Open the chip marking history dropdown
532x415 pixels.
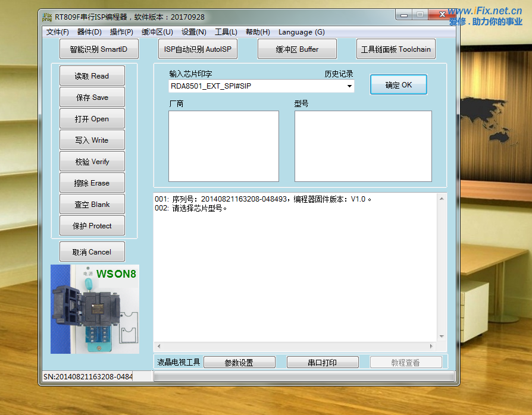coord(349,86)
